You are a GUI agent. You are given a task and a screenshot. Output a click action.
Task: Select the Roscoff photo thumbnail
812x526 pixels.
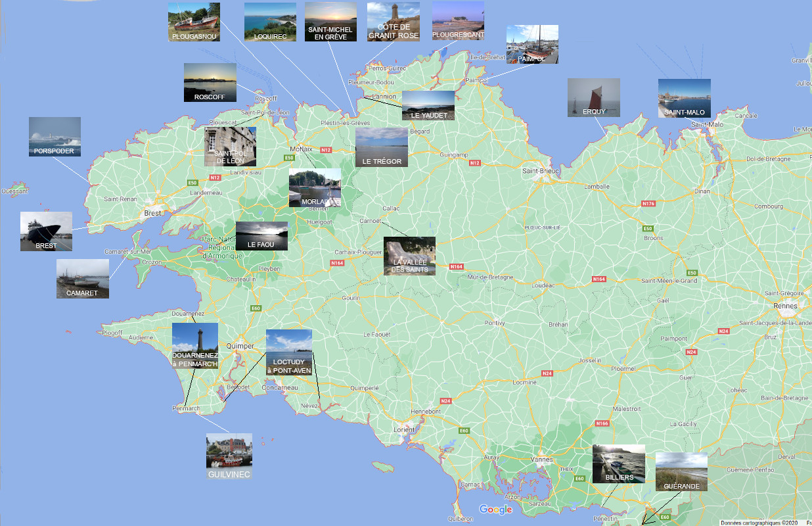(210, 82)
